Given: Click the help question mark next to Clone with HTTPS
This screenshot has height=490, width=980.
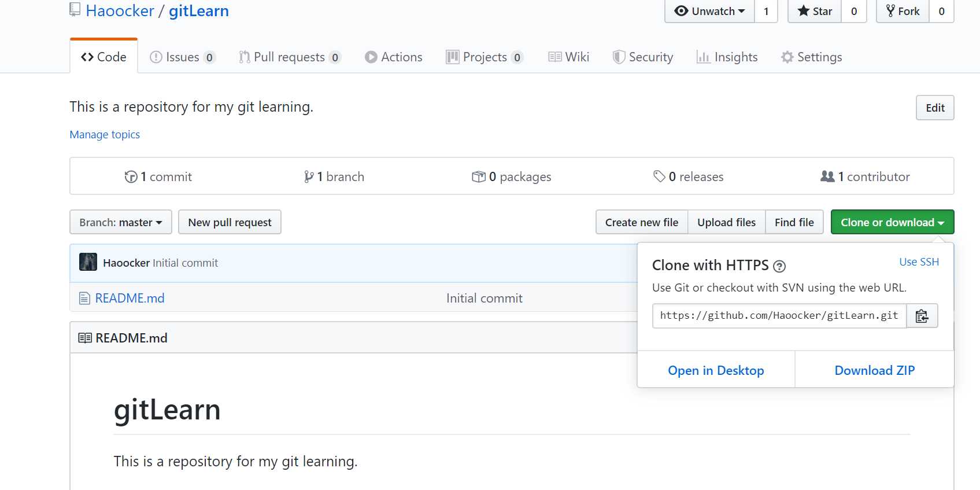Looking at the screenshot, I should pyautogui.click(x=779, y=266).
